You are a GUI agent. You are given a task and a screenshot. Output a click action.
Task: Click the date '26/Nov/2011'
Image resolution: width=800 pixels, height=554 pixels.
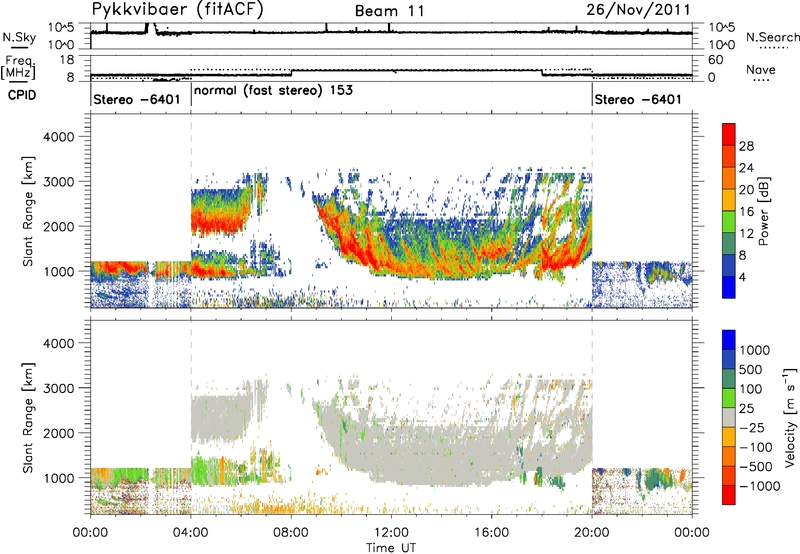638,9
